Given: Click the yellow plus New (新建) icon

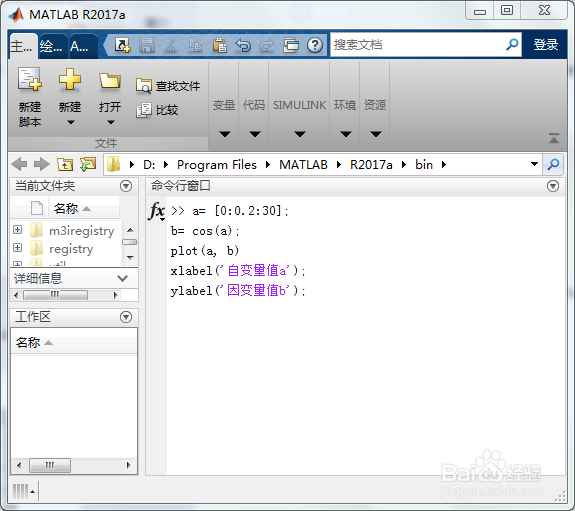Looking at the screenshot, I should click(x=70, y=79).
